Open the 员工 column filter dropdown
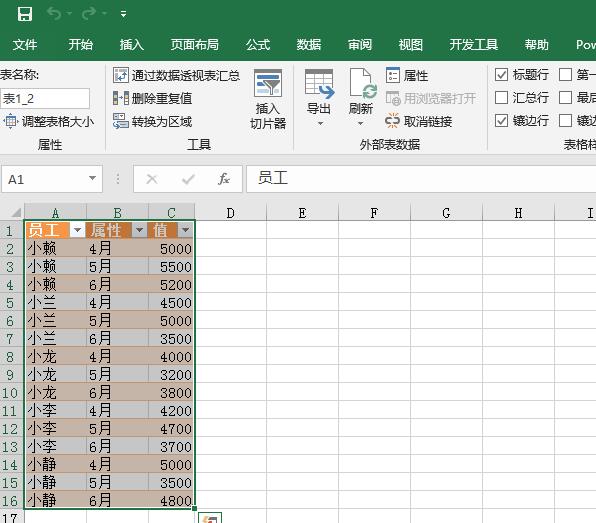 [78, 230]
